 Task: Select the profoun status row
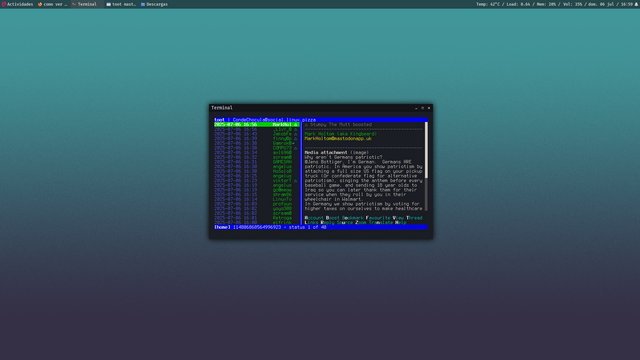point(257,204)
